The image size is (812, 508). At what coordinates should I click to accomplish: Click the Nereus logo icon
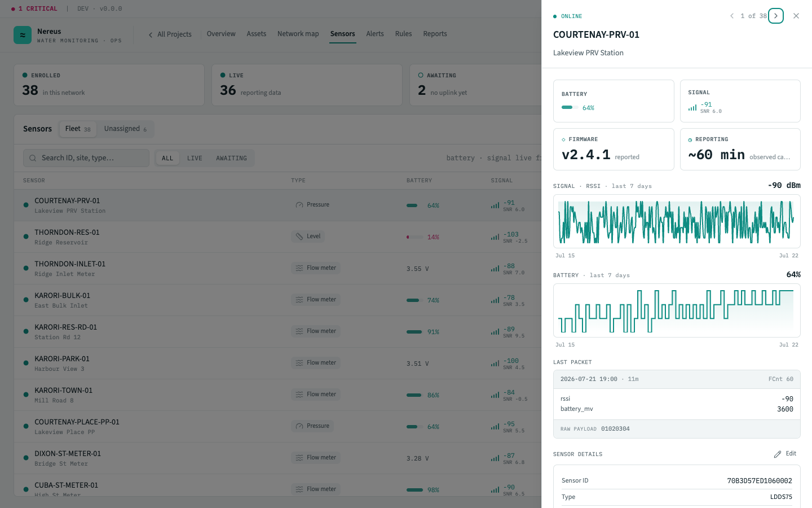tap(23, 35)
